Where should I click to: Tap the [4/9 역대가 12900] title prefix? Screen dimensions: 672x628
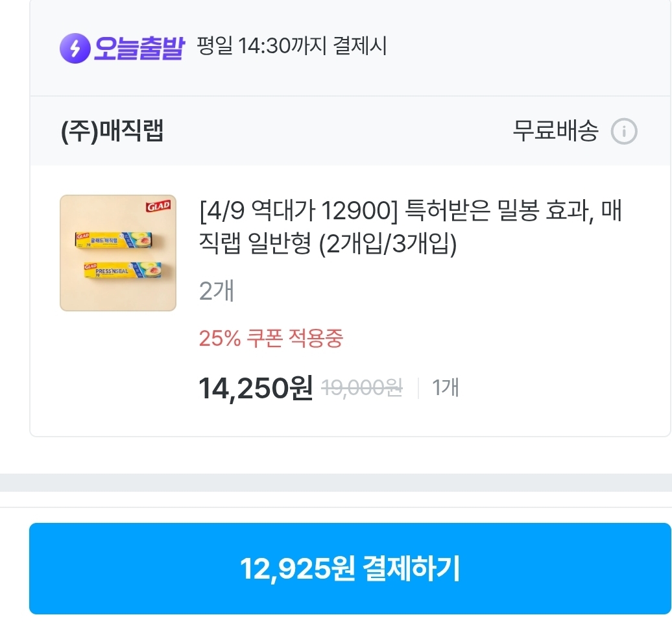[x=299, y=211]
